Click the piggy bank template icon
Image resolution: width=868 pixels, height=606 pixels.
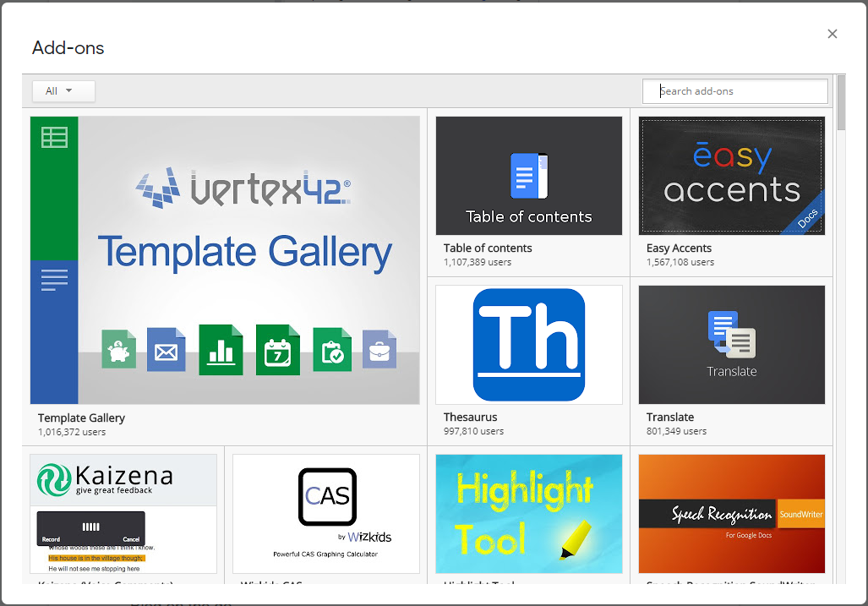(x=118, y=349)
